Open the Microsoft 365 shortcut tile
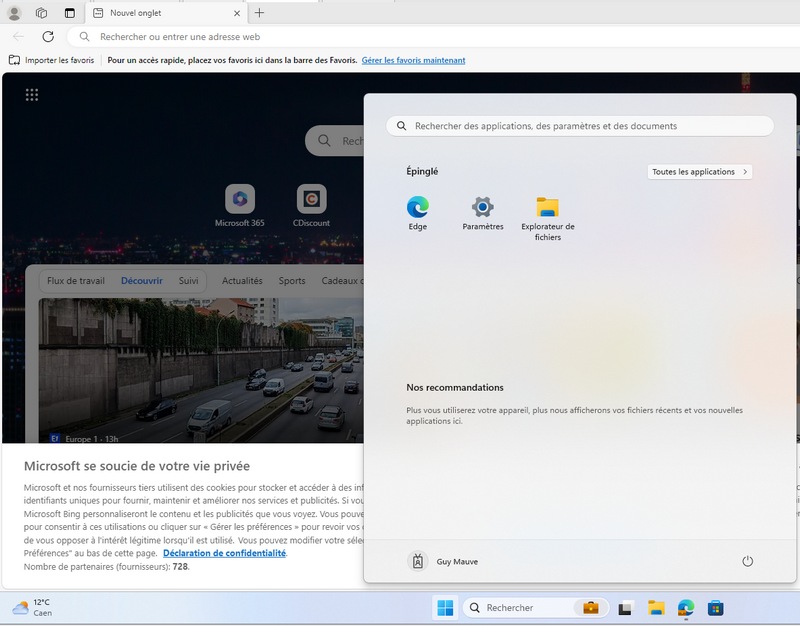The height and width of the screenshot is (626, 800). 240,206
